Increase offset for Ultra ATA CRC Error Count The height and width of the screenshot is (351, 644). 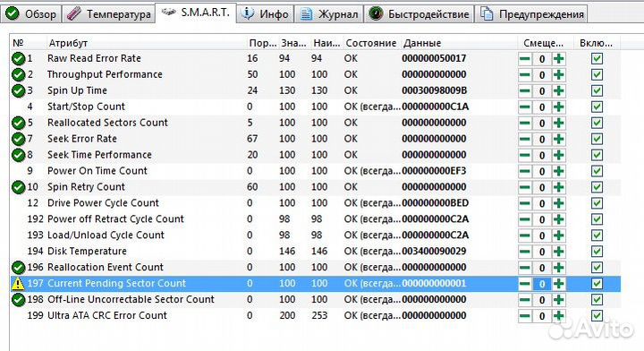(558, 316)
